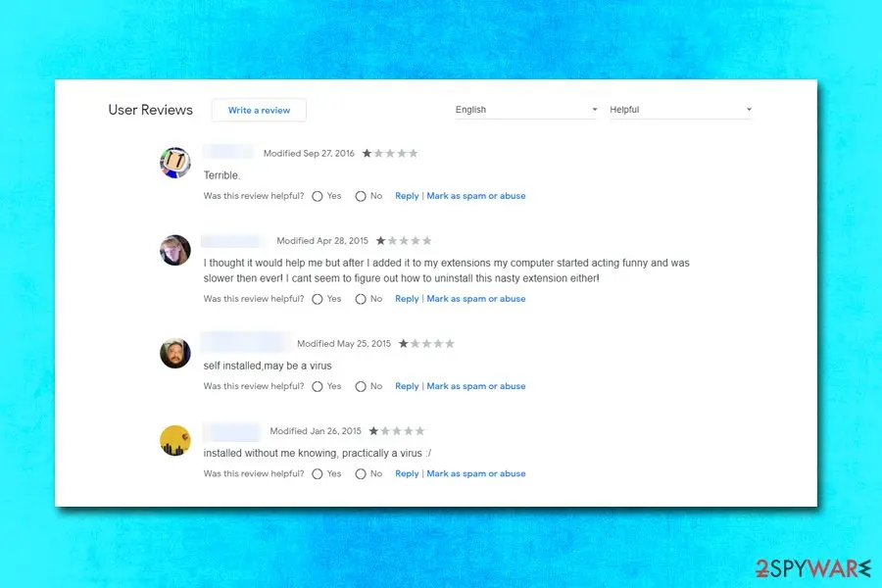Select Yes for the Apr 28, 2015 review
This screenshot has height=588, width=882.
[318, 299]
